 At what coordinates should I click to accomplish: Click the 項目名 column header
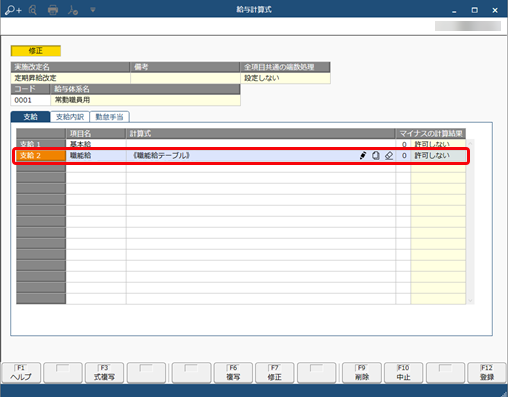click(x=96, y=134)
